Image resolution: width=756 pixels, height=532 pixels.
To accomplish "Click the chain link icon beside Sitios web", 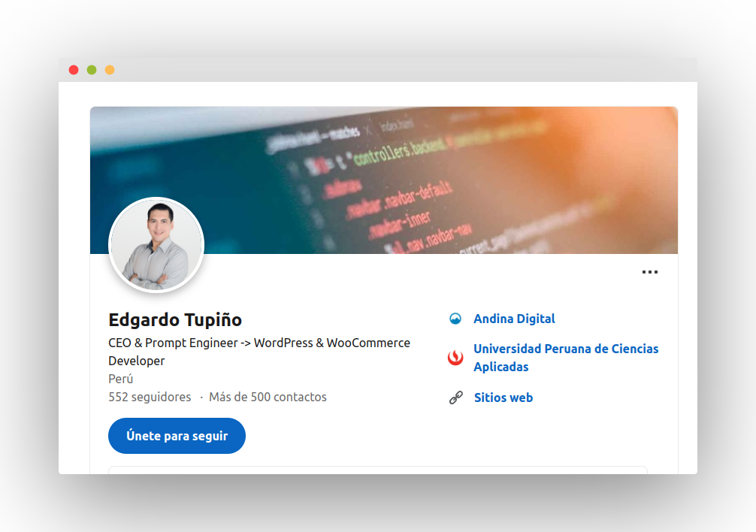I will pyautogui.click(x=455, y=397).
